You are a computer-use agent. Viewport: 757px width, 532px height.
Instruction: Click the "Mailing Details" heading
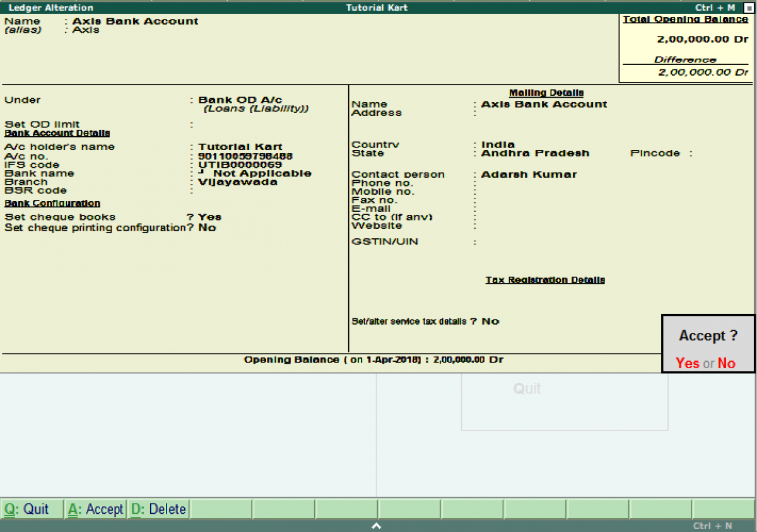pos(546,92)
